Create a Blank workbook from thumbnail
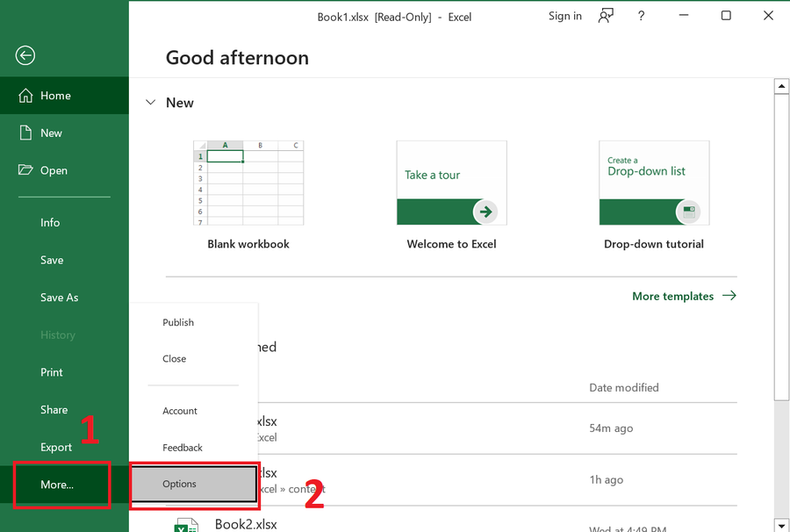 (248, 183)
